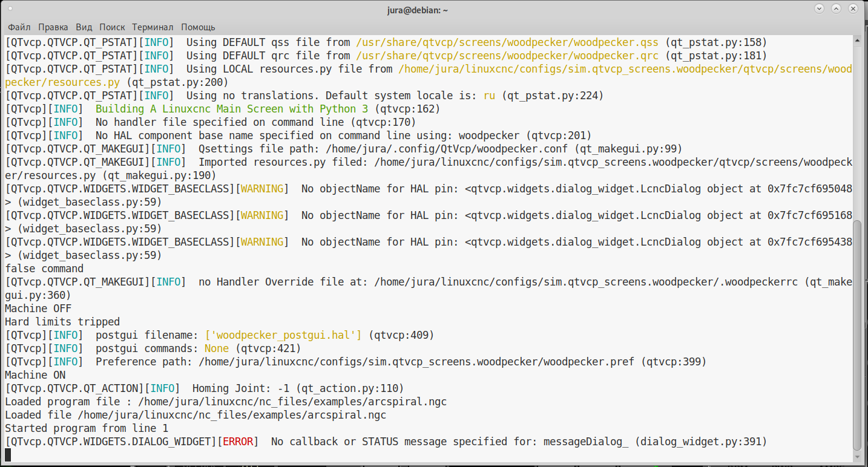Click the scrollbar up arrow
The image size is (868, 467).
[856, 40]
